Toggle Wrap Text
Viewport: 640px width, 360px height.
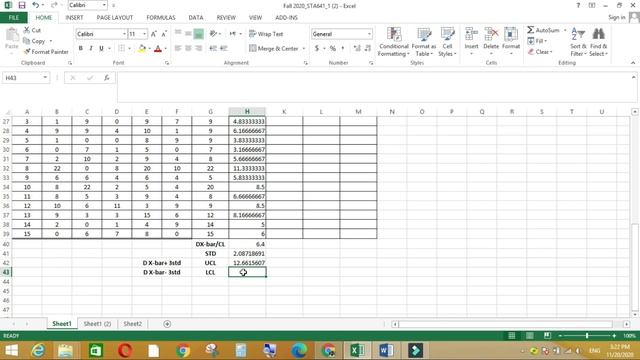pos(266,34)
